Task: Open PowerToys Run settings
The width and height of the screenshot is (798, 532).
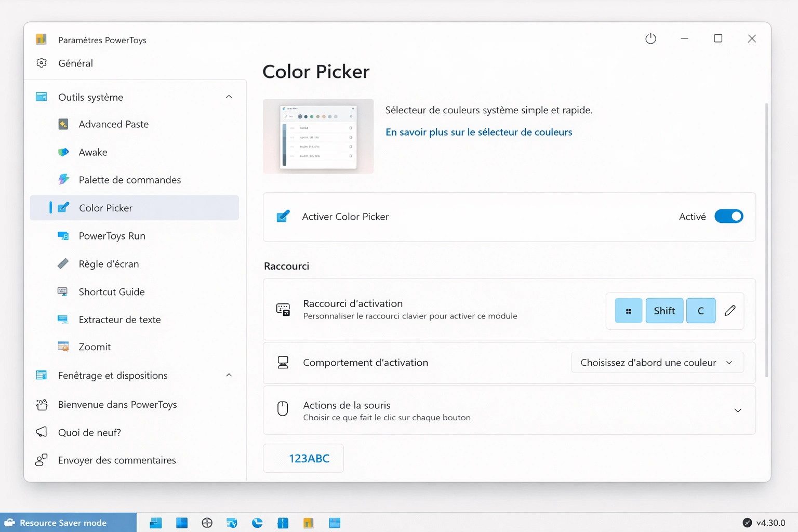Action: [112, 235]
